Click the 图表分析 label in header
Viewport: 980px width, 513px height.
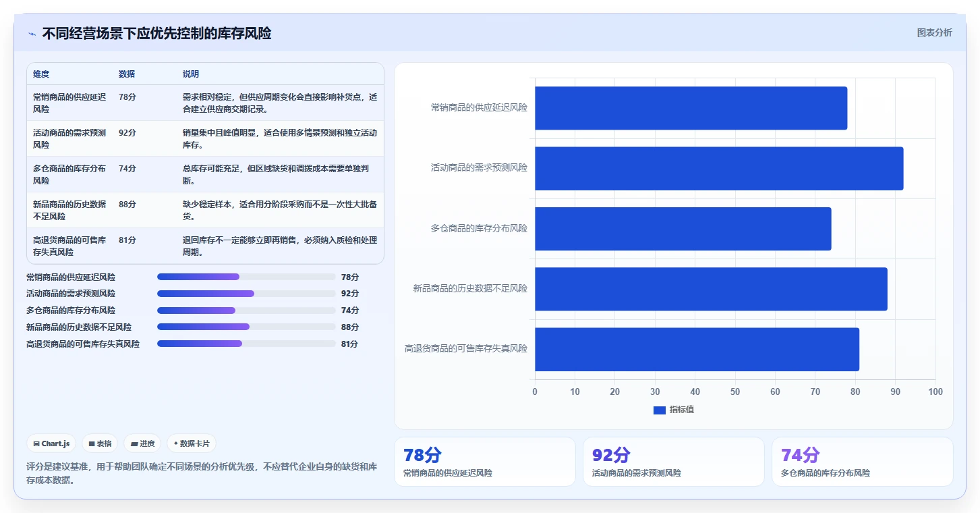click(x=934, y=32)
